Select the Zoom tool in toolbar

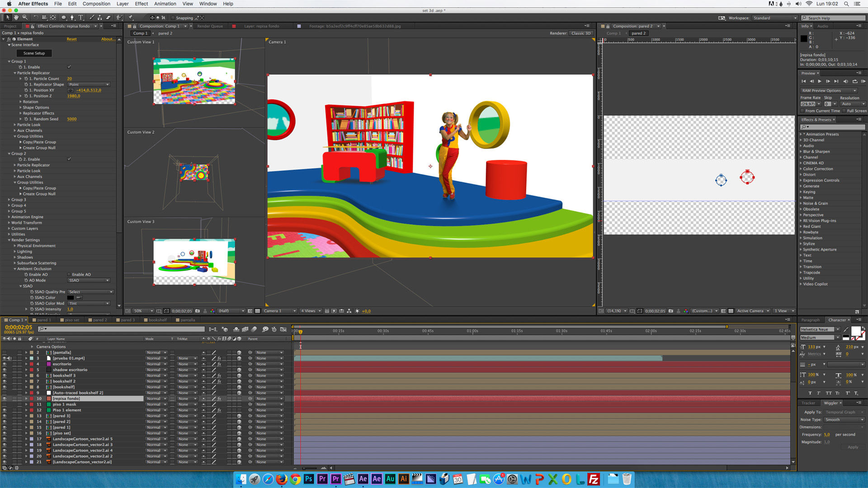(x=25, y=18)
